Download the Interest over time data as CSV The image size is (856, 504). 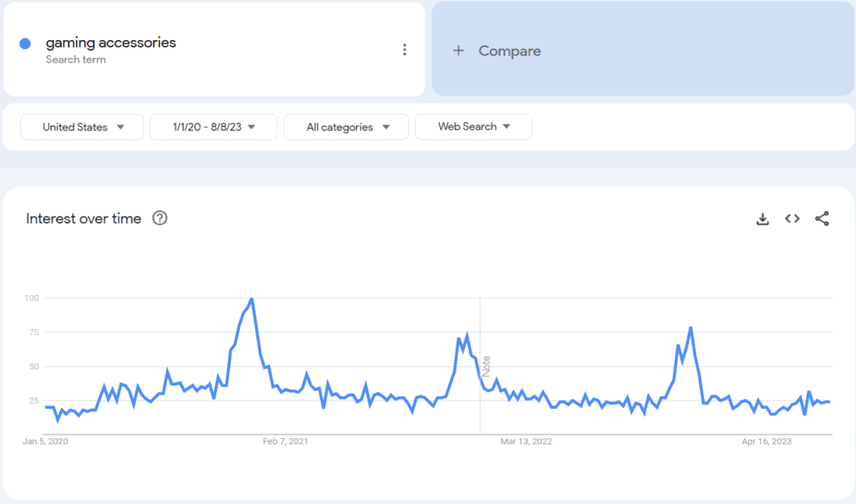pyautogui.click(x=762, y=219)
